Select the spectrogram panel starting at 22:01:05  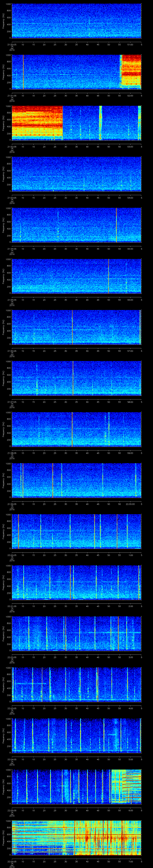coord(77,583)
